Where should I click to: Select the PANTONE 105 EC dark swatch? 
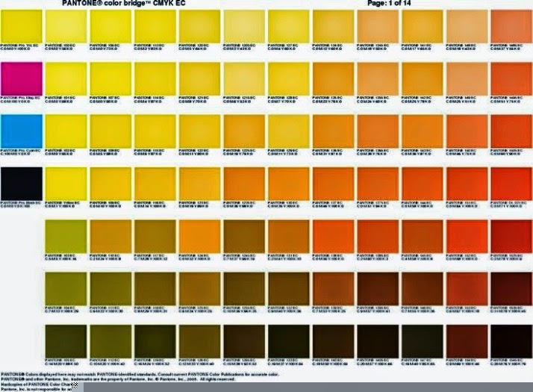pos(66,341)
